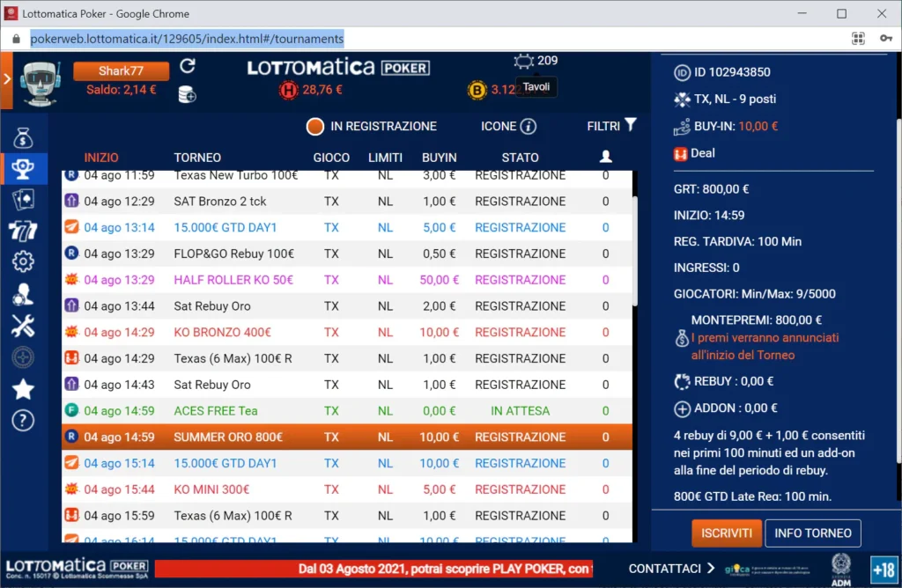Select KO BRONZO 400€ tournament
Image resolution: width=902 pixels, height=588 pixels.
point(347,332)
